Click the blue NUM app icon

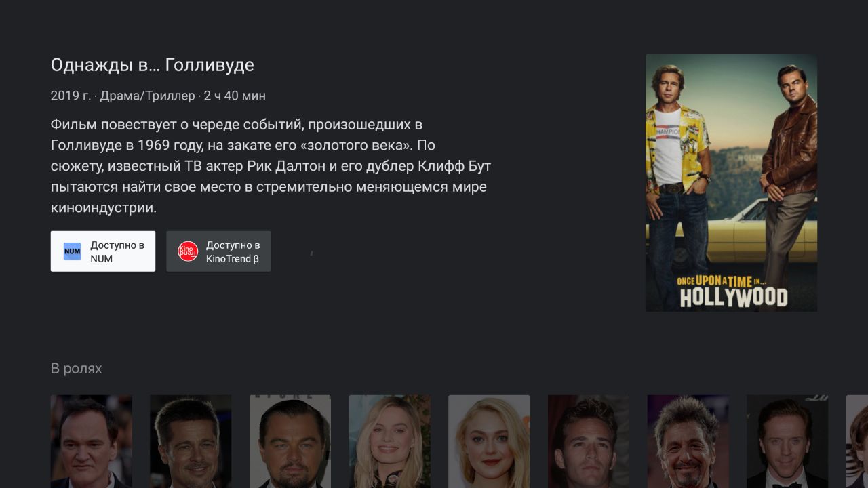point(72,251)
